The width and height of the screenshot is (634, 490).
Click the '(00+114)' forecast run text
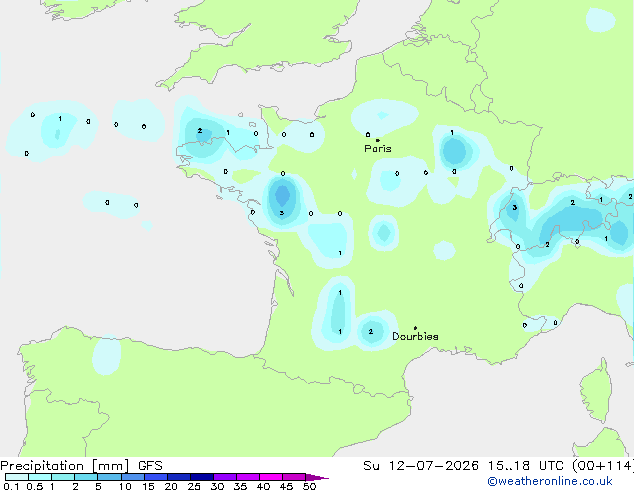point(603,466)
